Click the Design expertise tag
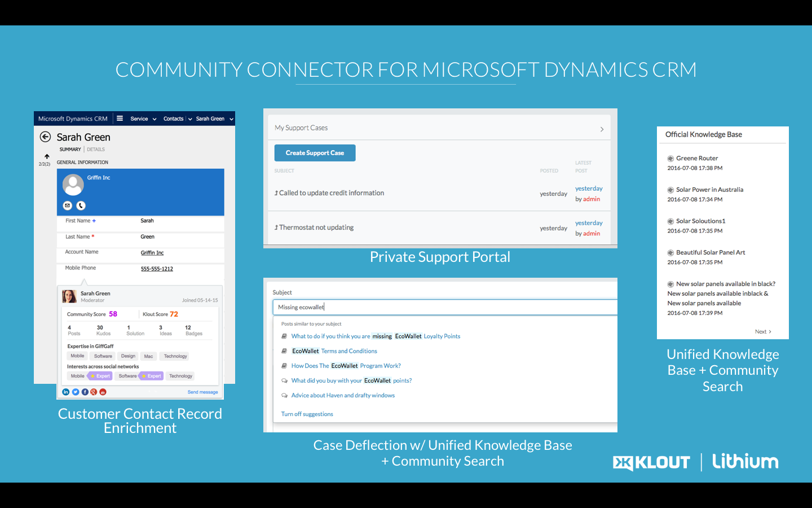The height and width of the screenshot is (508, 812). pos(128,356)
